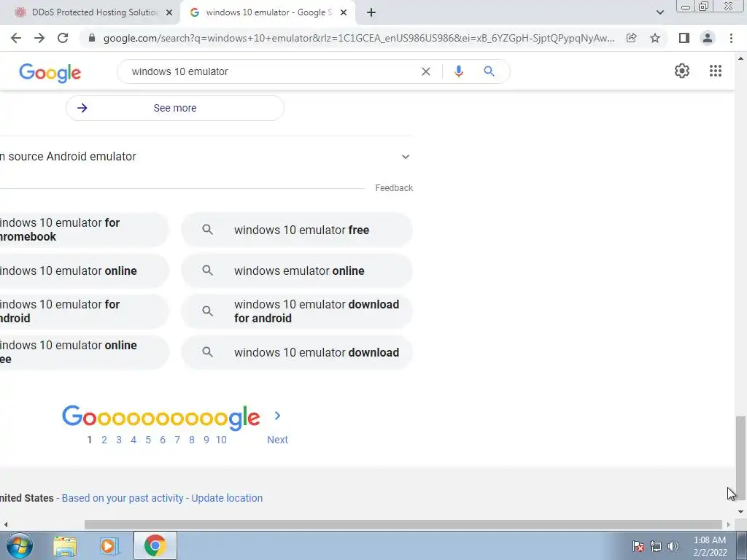
Task: Click the Update location link
Action: [227, 498]
